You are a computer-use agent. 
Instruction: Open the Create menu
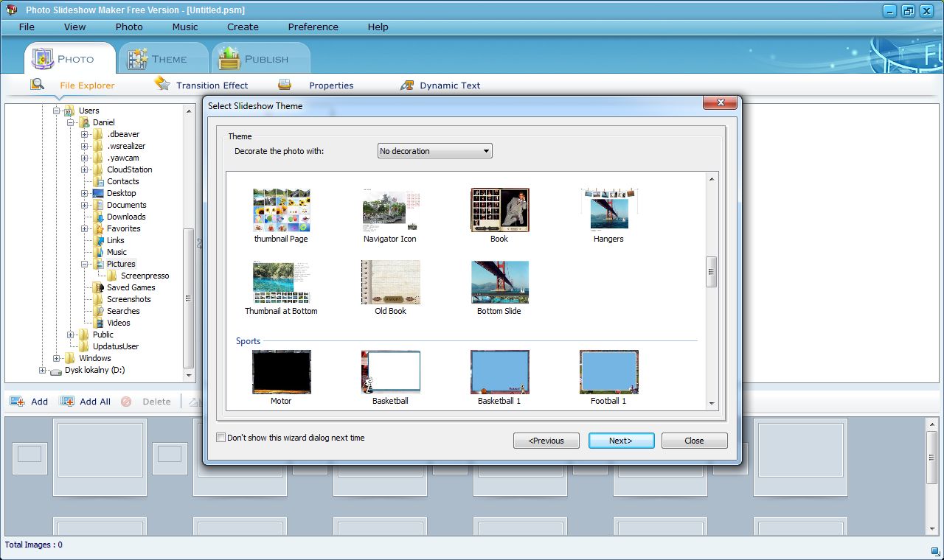click(243, 27)
